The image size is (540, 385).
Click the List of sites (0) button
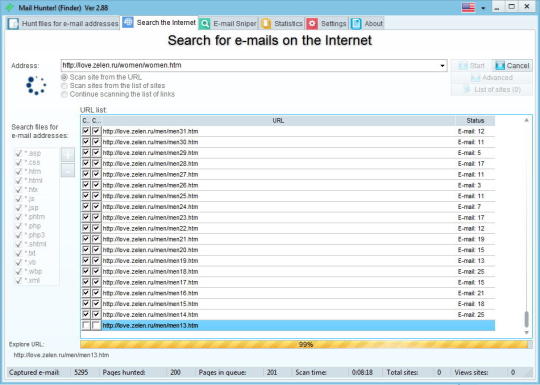point(491,90)
